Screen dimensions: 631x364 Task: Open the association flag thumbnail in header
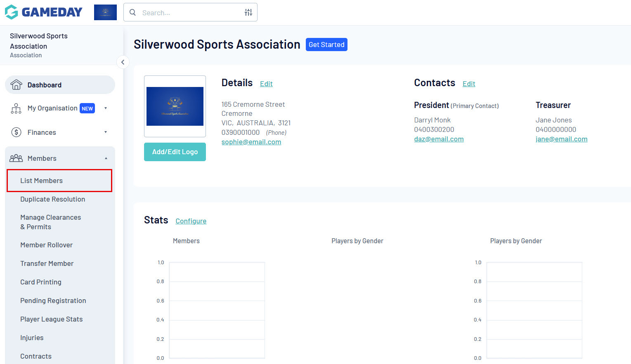pos(105,12)
